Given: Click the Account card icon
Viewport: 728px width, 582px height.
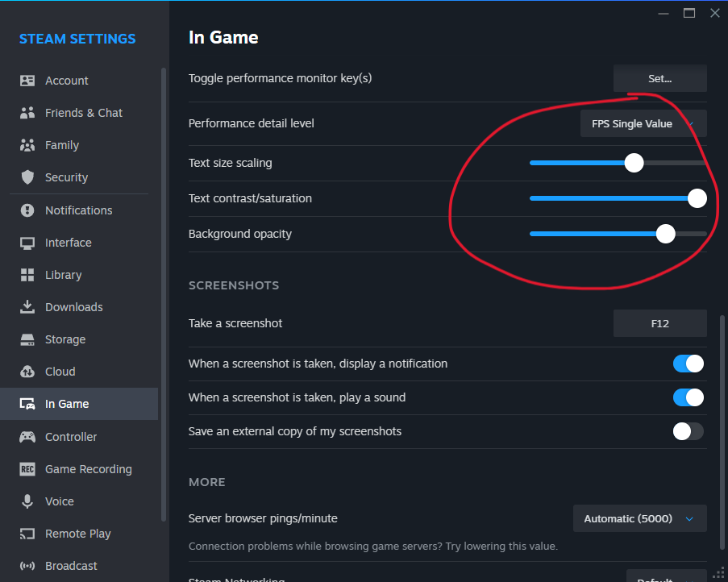Looking at the screenshot, I should 27,81.
